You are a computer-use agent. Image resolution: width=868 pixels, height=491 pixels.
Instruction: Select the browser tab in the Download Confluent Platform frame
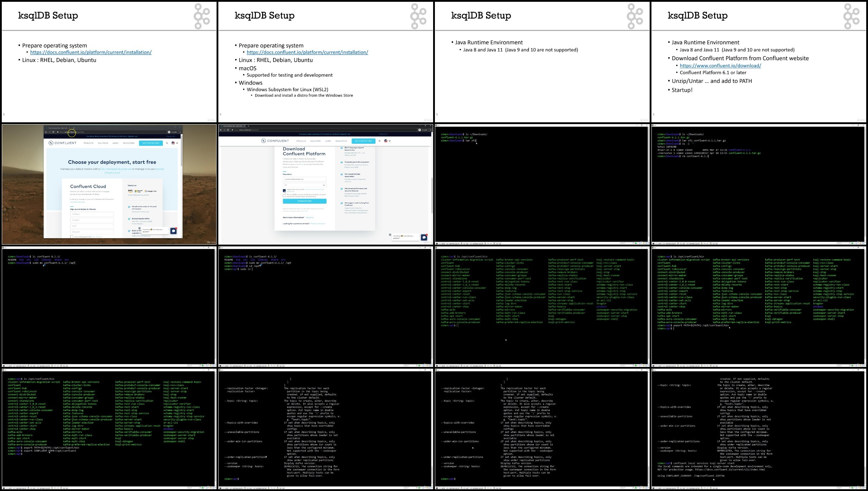click(x=232, y=126)
